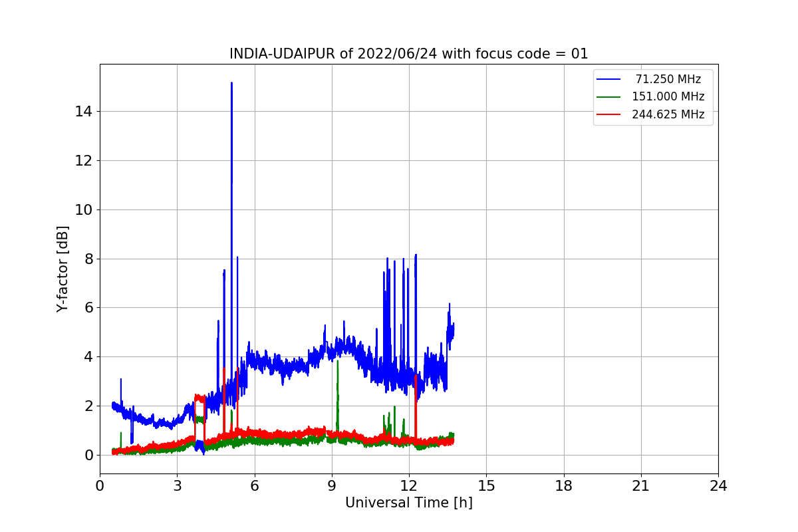Click the x-axis tick label 24

pos(718,486)
